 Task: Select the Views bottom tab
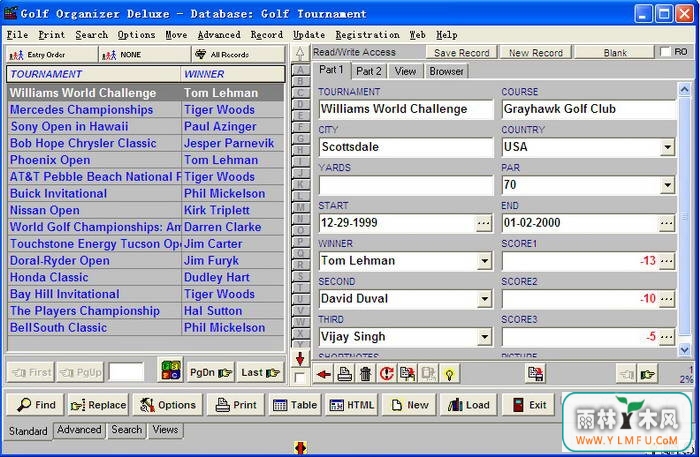165,430
